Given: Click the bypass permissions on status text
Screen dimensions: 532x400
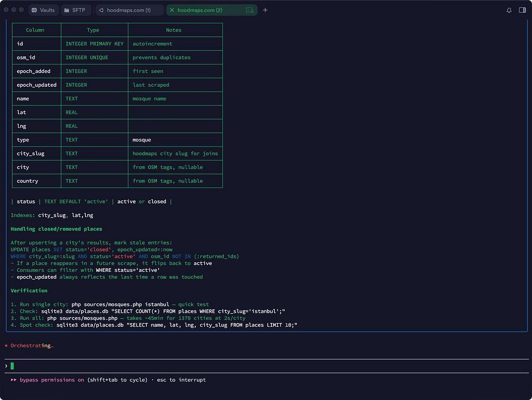Looking at the screenshot, I should point(52,380).
